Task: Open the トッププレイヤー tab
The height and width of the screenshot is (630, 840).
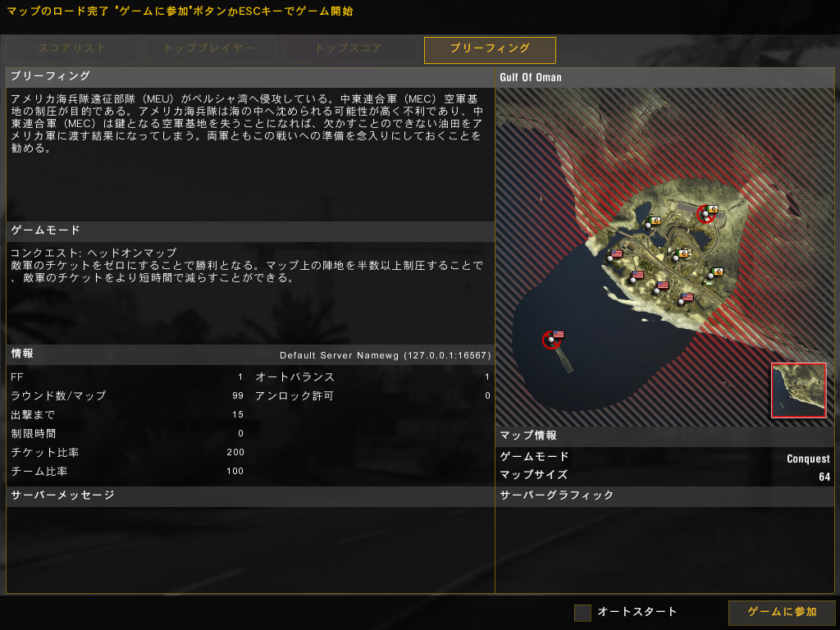Action: [x=210, y=50]
